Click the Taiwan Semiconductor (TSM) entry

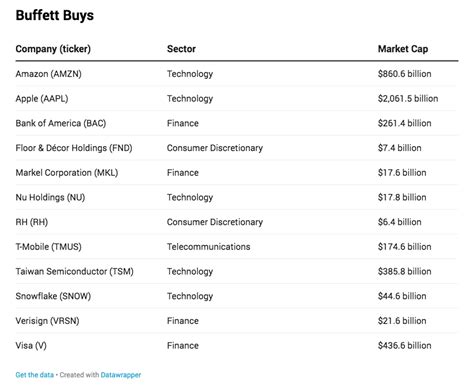pyautogui.click(x=74, y=271)
